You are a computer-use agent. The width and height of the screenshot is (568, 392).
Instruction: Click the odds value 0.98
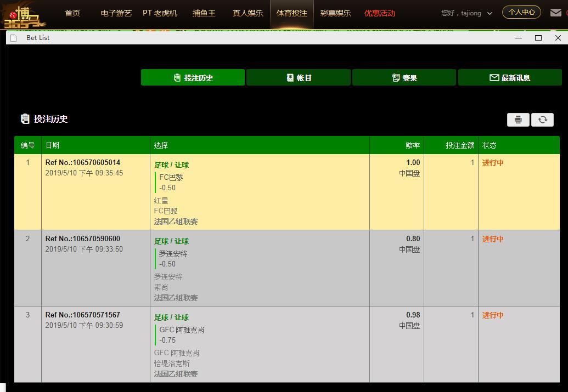pyautogui.click(x=413, y=315)
